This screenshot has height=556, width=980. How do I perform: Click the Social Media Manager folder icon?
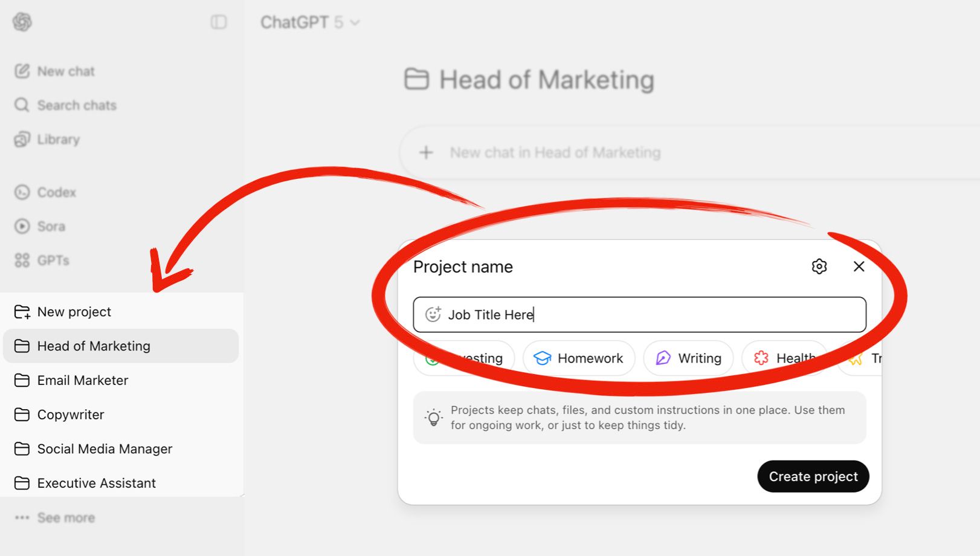(22, 449)
